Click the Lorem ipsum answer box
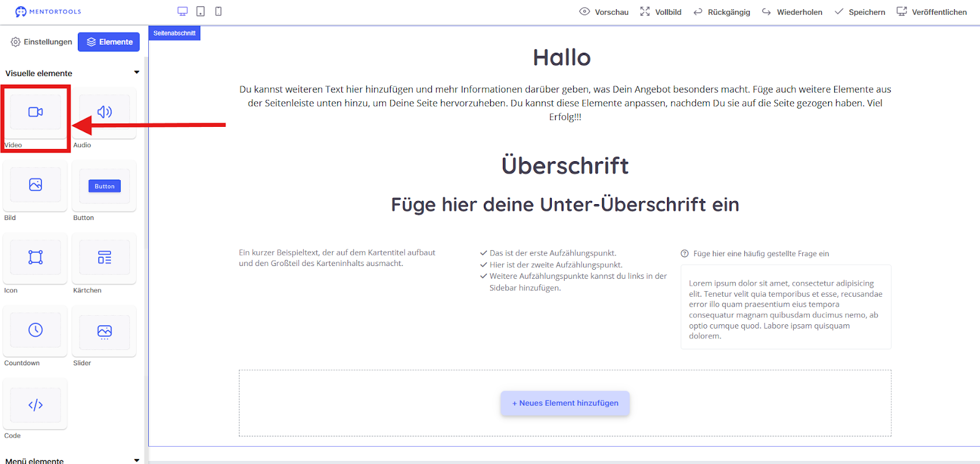The width and height of the screenshot is (980, 464). [786, 307]
